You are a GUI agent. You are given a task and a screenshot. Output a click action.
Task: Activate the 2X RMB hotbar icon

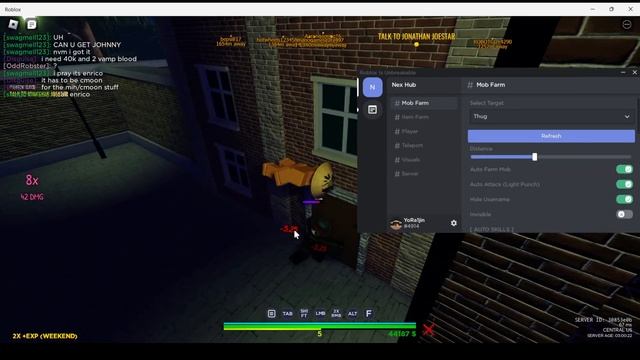336,313
